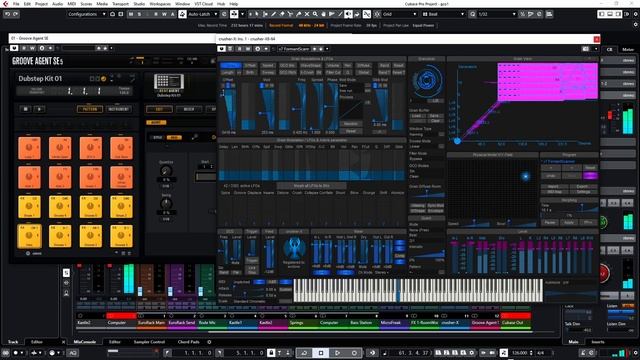Viewport: 640px width, 360px height.
Task: Click the Cubase logo icon in title bar
Action: (5, 4)
